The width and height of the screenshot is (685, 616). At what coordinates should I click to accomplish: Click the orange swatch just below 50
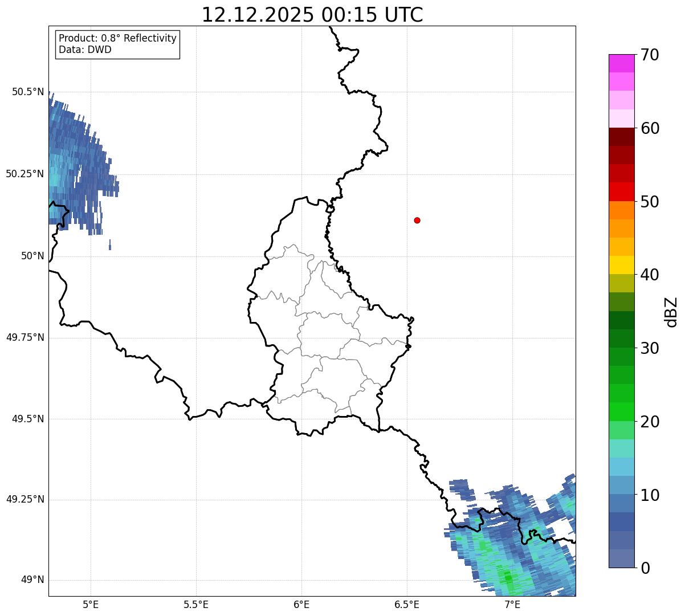tap(621, 210)
